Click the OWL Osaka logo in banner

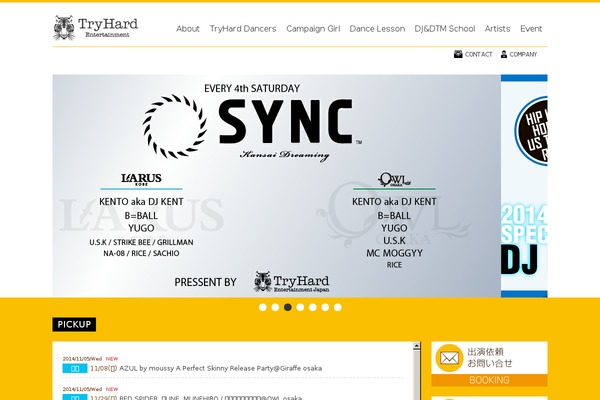(394, 180)
